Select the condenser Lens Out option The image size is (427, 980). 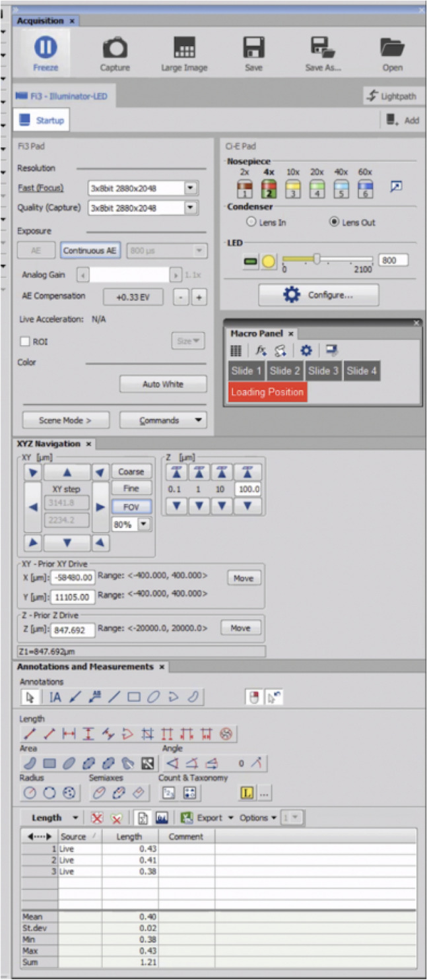(334, 222)
